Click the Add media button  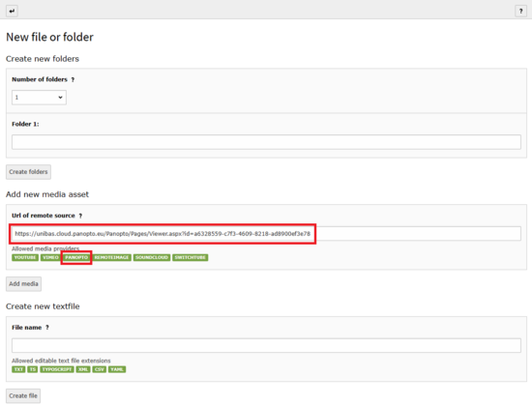click(24, 284)
